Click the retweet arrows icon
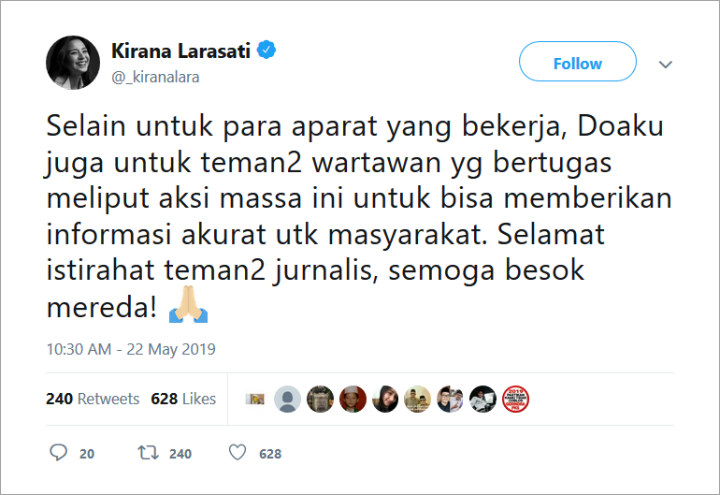The image size is (720, 495). 148,453
